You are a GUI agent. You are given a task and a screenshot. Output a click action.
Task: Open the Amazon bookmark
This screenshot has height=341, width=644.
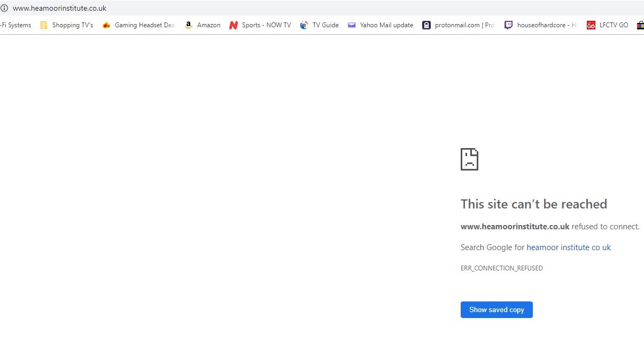(x=203, y=25)
